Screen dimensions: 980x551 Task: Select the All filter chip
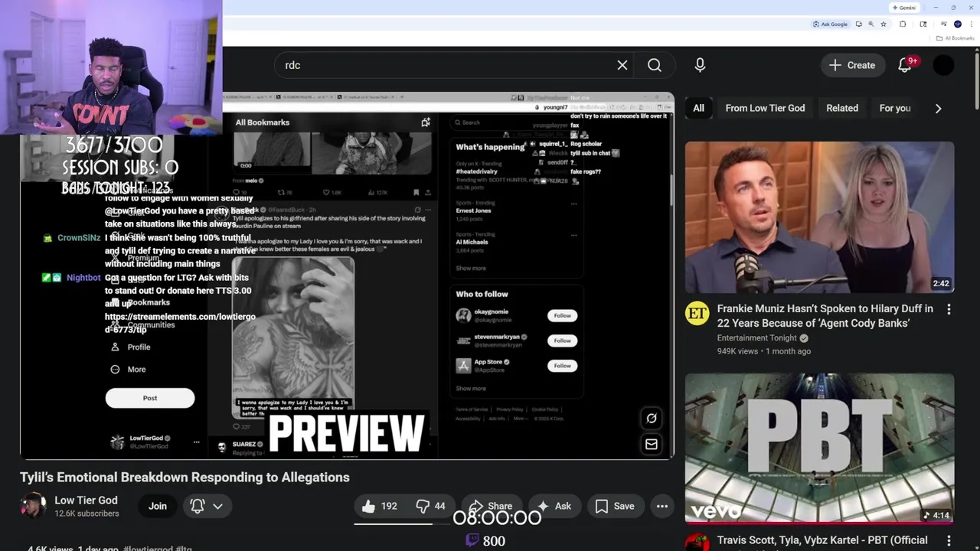(698, 108)
